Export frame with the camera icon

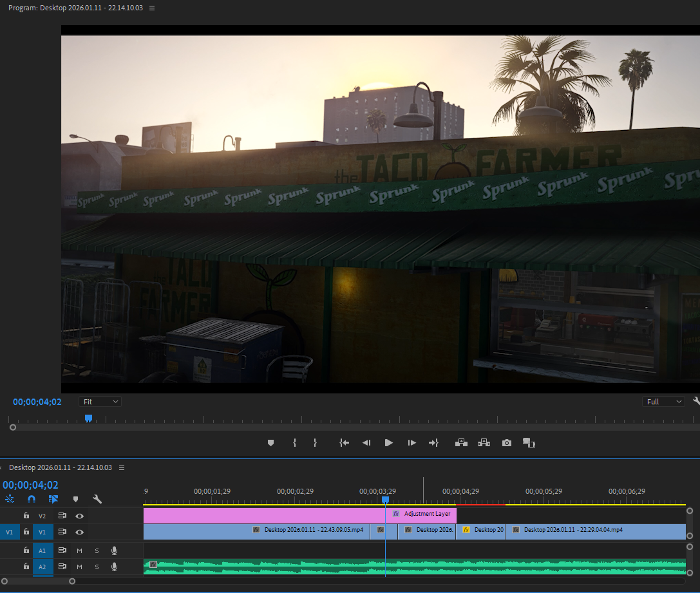[507, 442]
